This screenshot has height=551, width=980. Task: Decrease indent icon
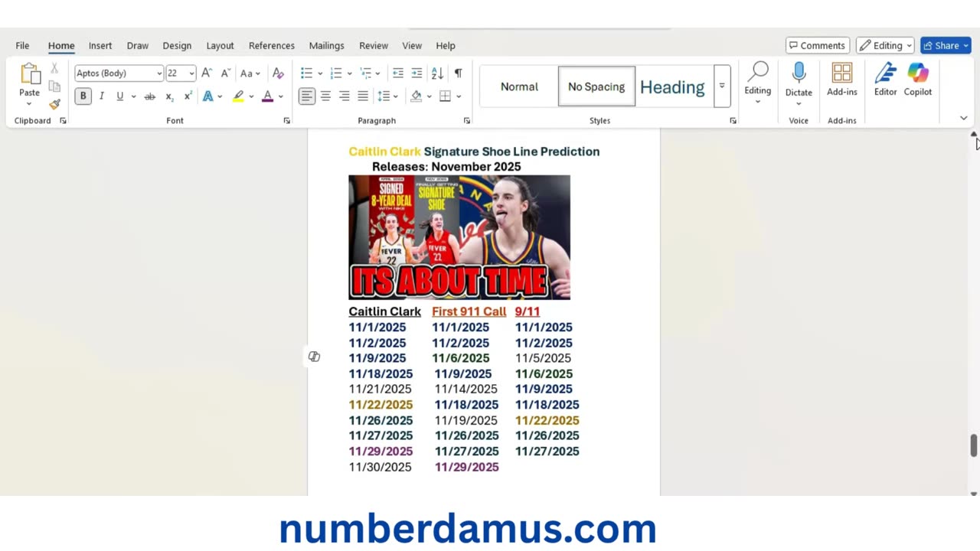[398, 73]
